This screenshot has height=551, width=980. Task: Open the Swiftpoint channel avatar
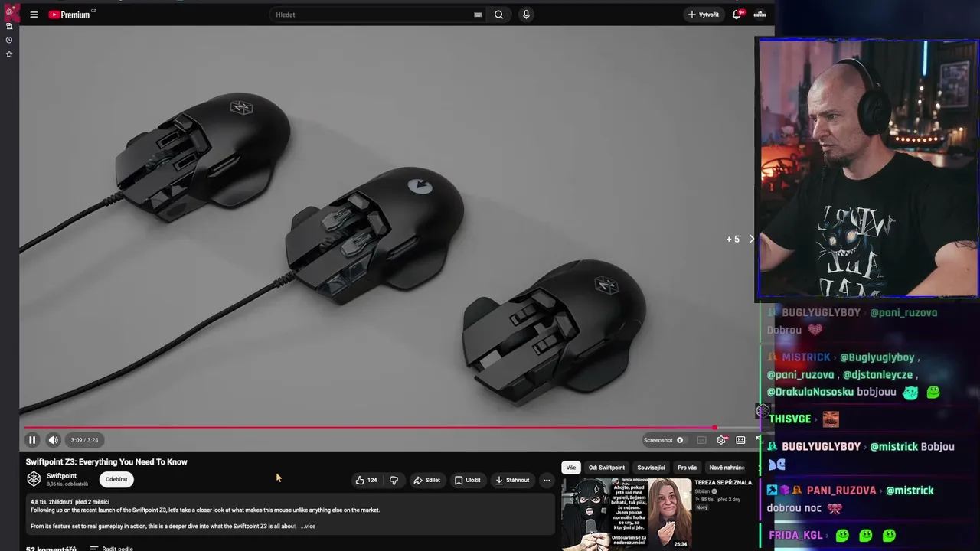click(x=34, y=479)
